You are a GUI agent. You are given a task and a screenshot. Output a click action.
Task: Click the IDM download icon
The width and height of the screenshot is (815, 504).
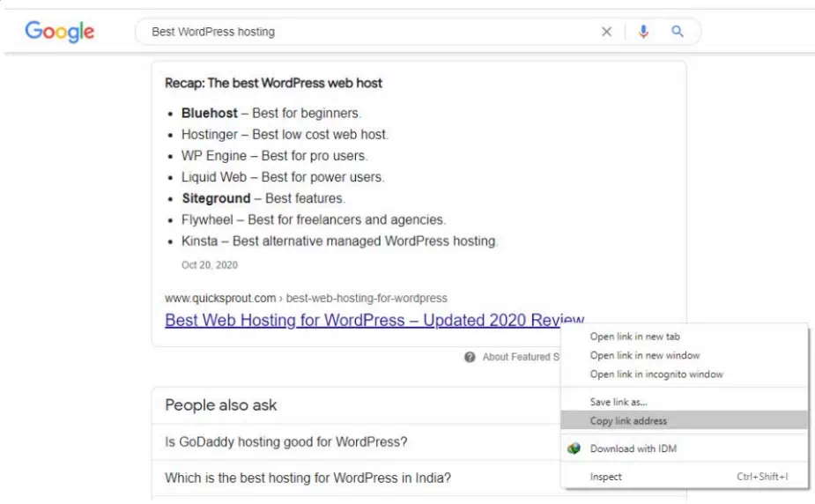point(574,448)
